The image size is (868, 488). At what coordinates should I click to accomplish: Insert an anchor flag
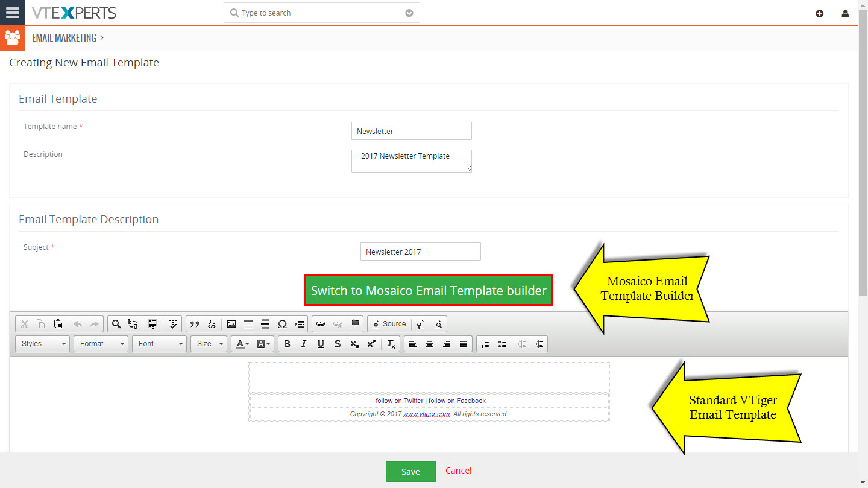[354, 324]
